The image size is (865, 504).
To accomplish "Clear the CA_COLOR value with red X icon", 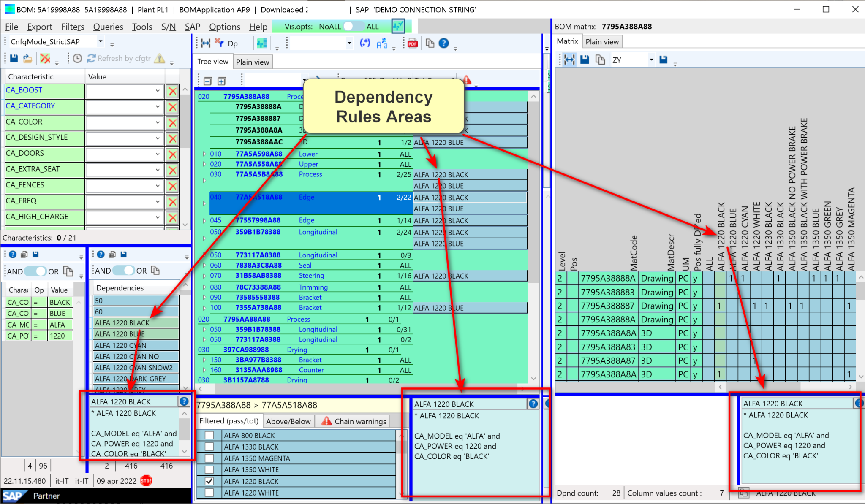I will [172, 122].
